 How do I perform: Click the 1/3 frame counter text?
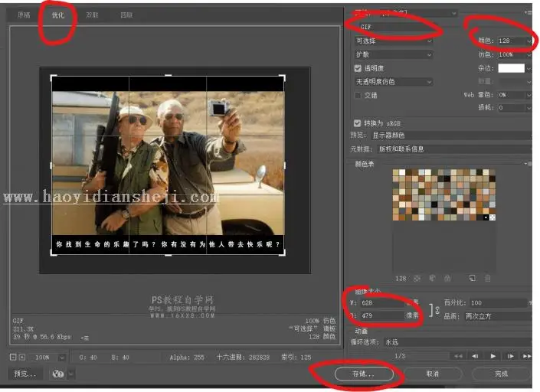[x=400, y=356]
